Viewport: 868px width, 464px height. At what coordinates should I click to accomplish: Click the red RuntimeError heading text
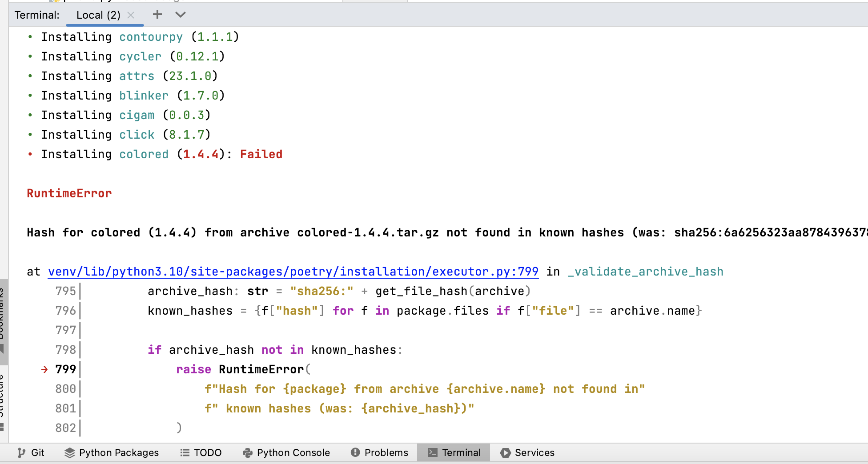[69, 193]
